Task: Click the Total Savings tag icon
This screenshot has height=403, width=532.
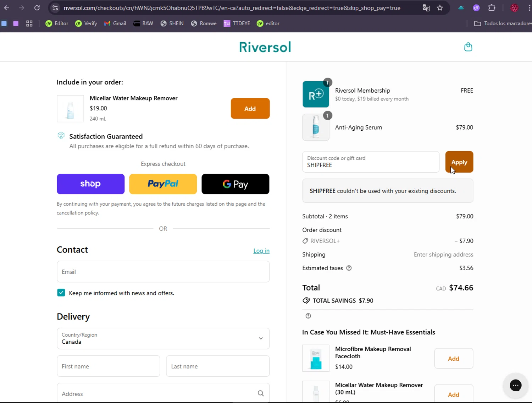Action: click(x=306, y=300)
